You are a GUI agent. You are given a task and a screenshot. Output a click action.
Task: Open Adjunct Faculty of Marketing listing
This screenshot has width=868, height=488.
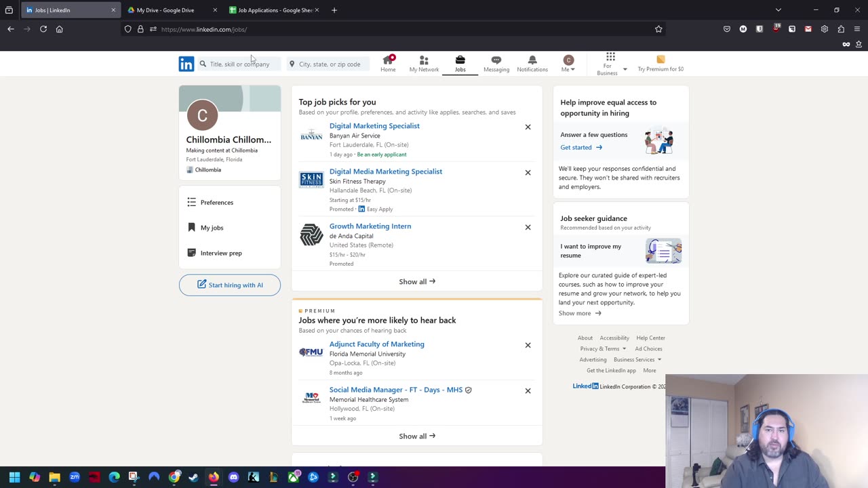click(377, 344)
